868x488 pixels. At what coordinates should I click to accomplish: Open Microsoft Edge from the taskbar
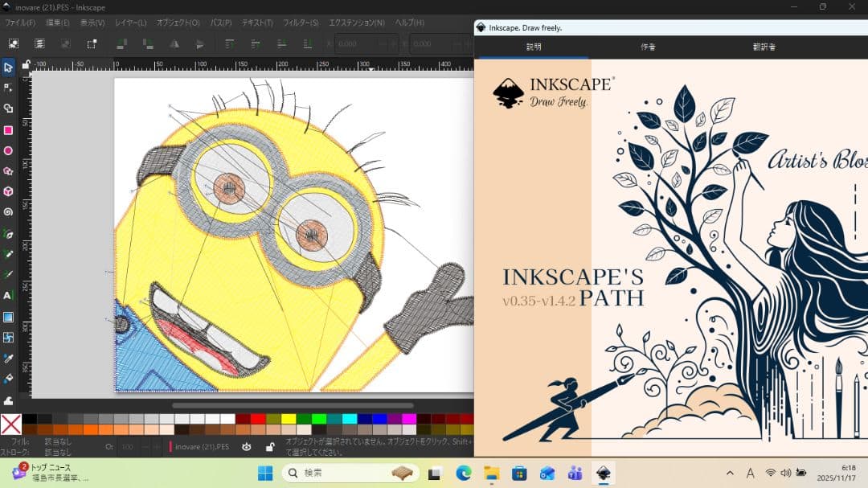tap(464, 474)
